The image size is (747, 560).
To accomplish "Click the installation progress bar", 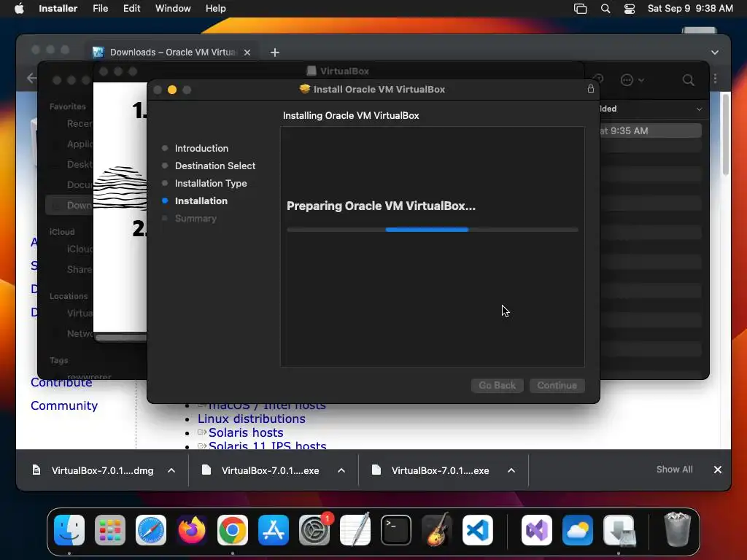I will [x=432, y=230].
